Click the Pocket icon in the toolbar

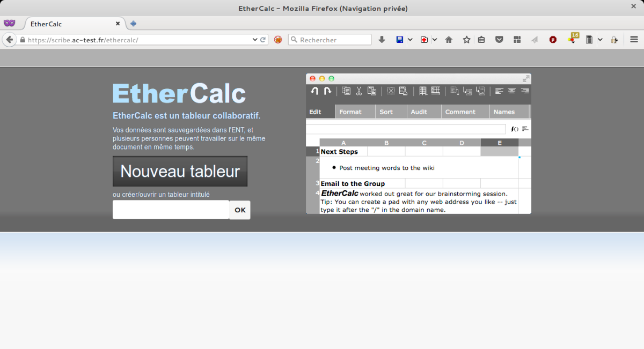click(499, 40)
